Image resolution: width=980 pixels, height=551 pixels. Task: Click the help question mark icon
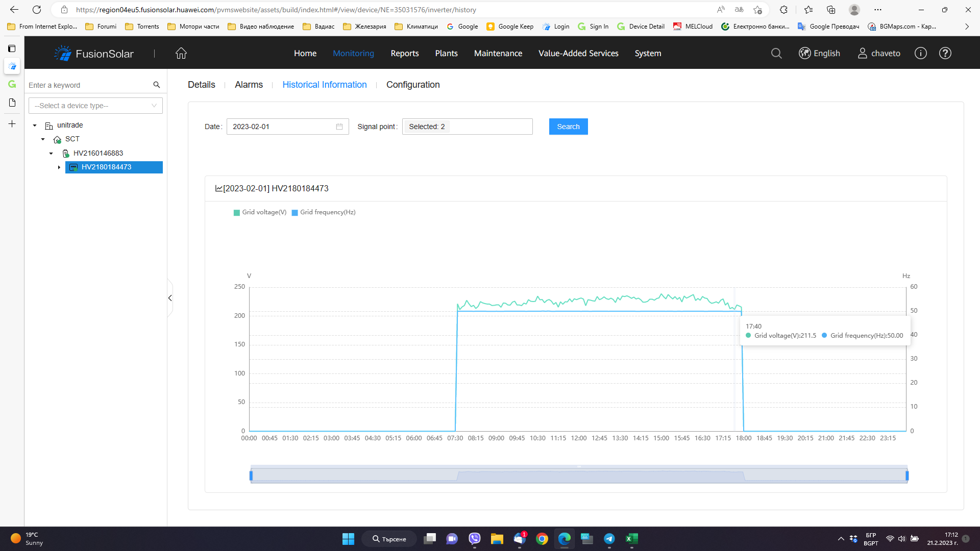(x=945, y=54)
